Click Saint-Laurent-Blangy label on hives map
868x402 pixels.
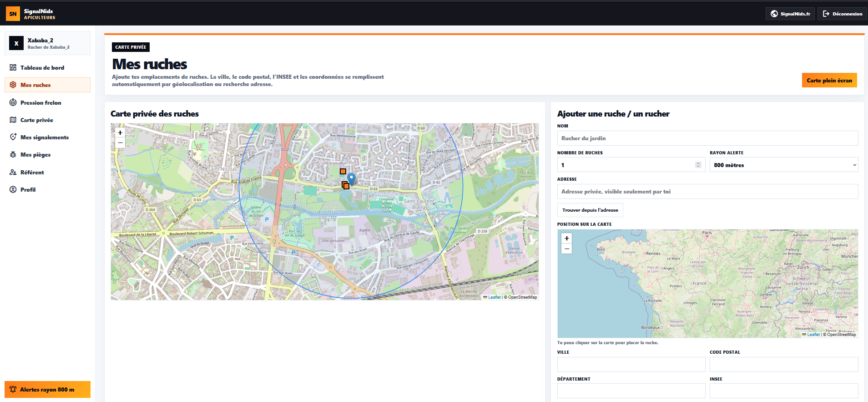click(419, 204)
